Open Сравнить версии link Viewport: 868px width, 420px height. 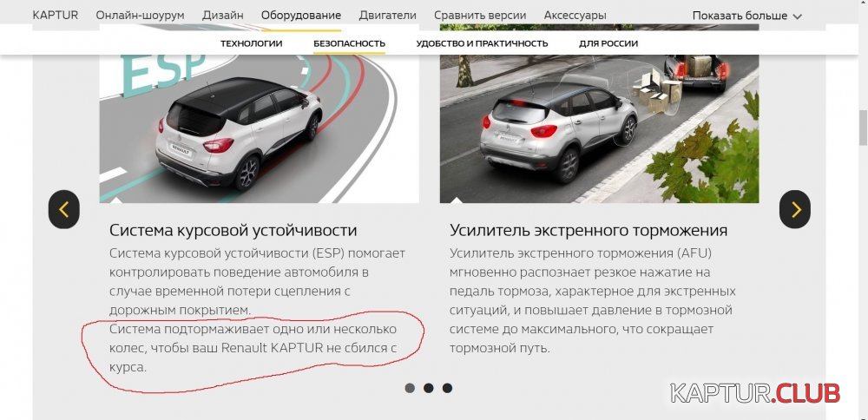click(x=480, y=16)
